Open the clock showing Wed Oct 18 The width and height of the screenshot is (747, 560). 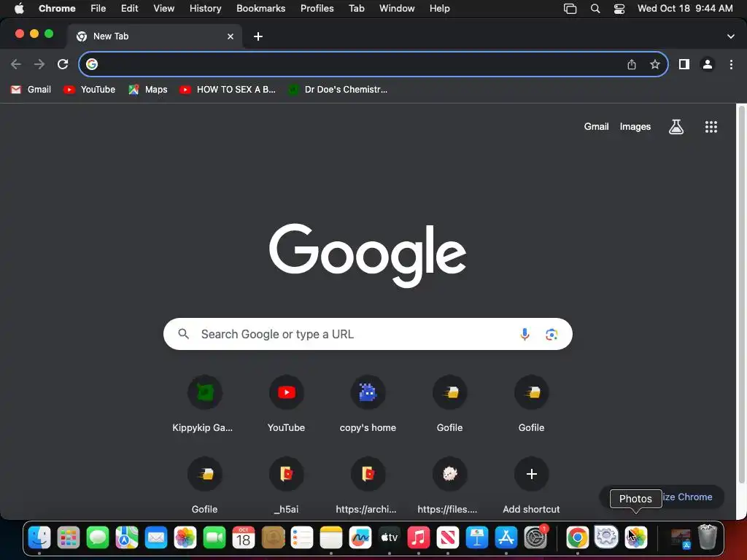pos(685,9)
